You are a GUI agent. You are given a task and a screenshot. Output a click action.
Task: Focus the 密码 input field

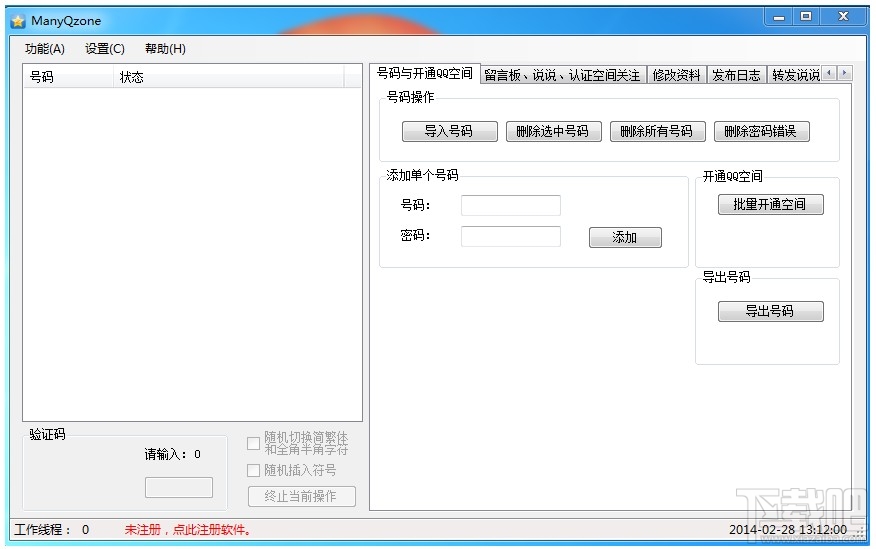point(511,236)
